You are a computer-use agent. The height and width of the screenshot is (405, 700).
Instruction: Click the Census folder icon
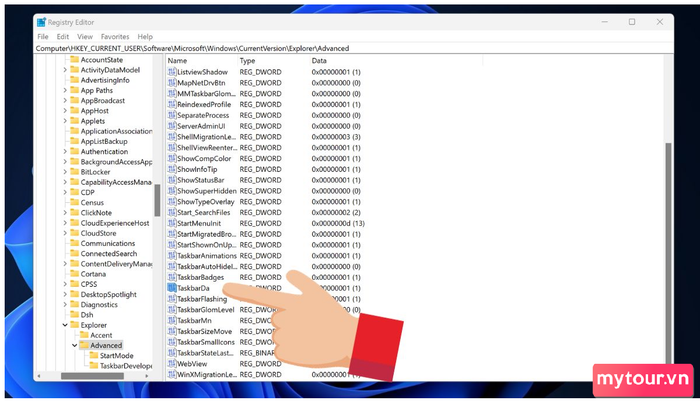tap(75, 202)
